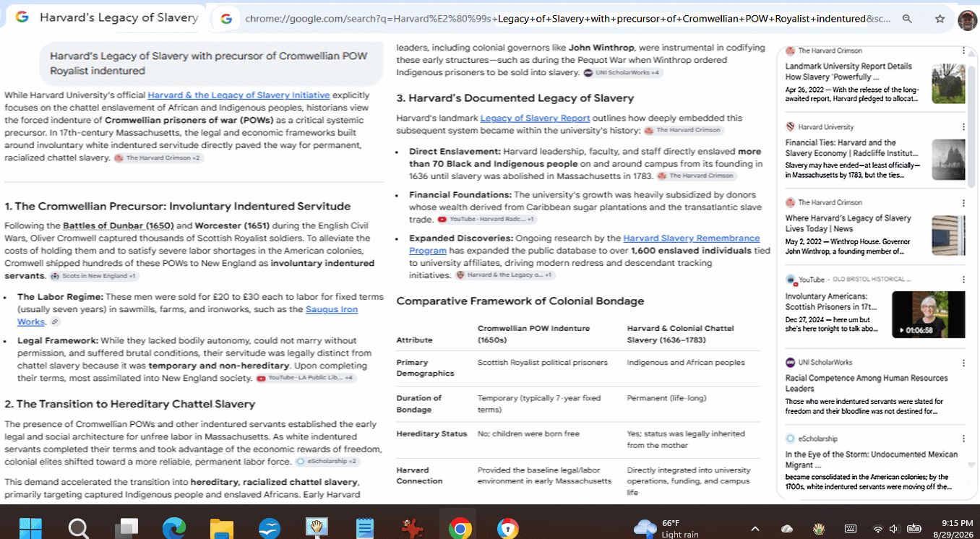
Task: Click the ship image thumbnail for Financial Ties
Action: pyautogui.click(x=948, y=160)
